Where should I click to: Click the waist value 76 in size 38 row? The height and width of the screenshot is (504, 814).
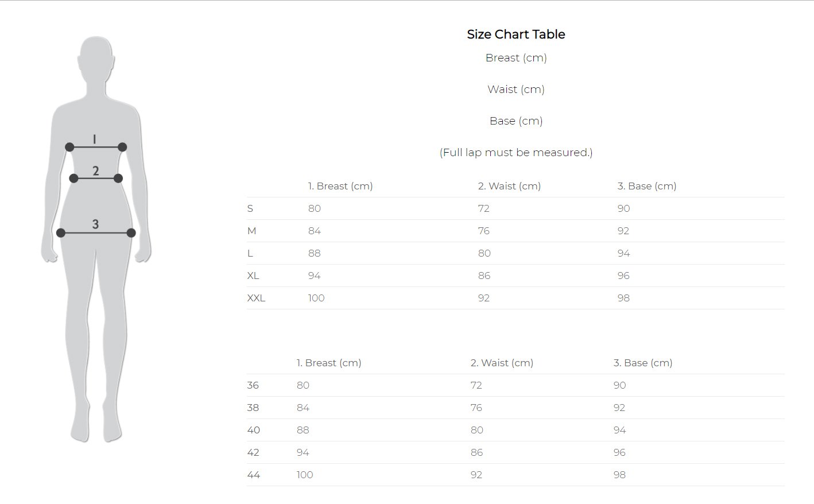(476, 408)
